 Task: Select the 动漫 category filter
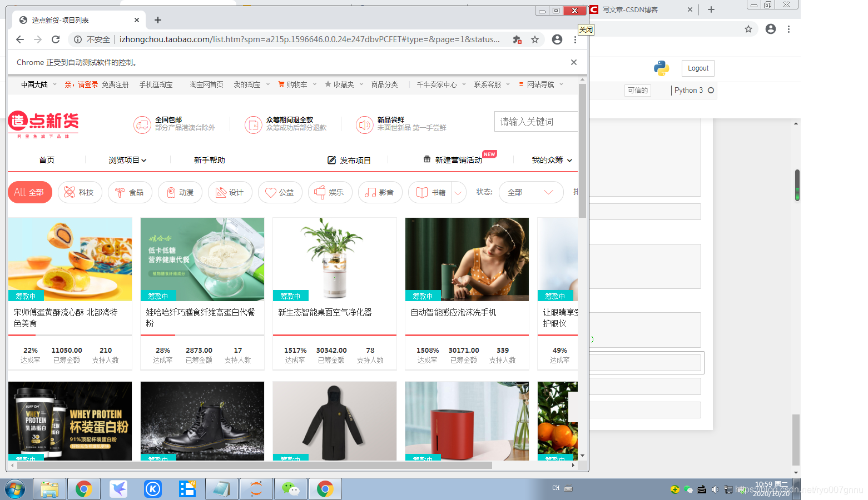tap(180, 192)
